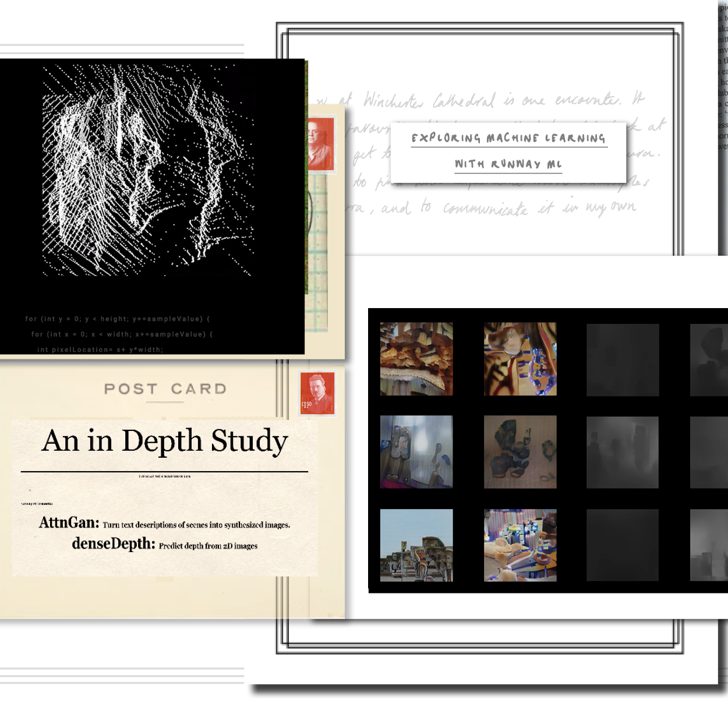Select the glitched blue-and-brown AttnGAN image
The width and height of the screenshot is (728, 728).
coord(520,359)
